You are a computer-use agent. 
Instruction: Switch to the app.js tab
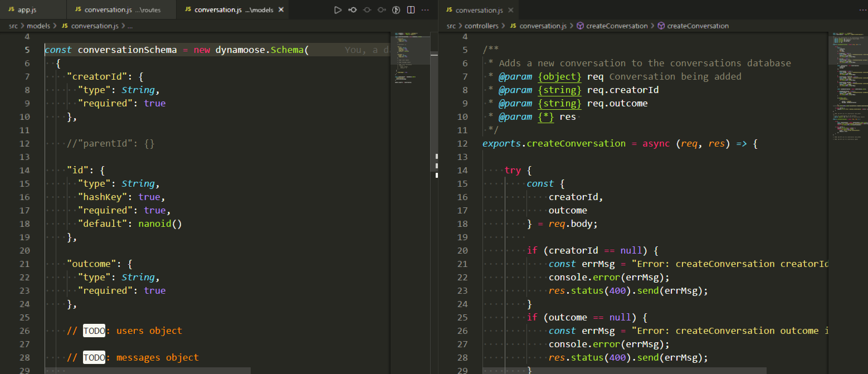(33, 10)
